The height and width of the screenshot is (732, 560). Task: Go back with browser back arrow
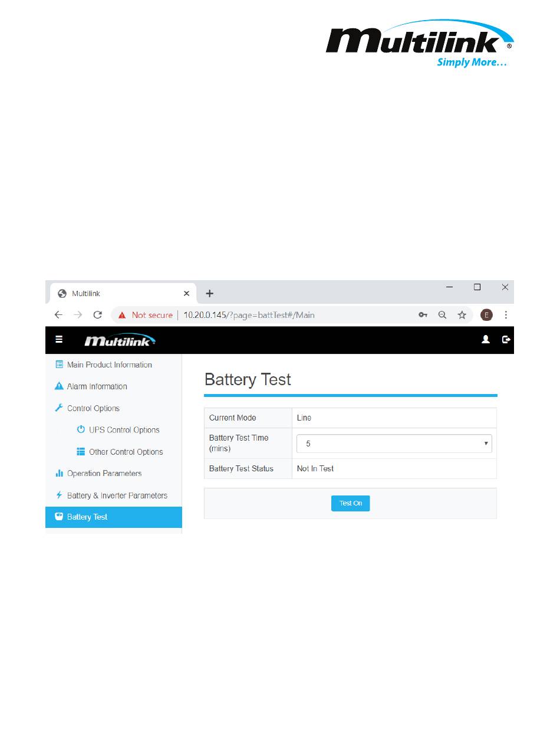(58, 315)
